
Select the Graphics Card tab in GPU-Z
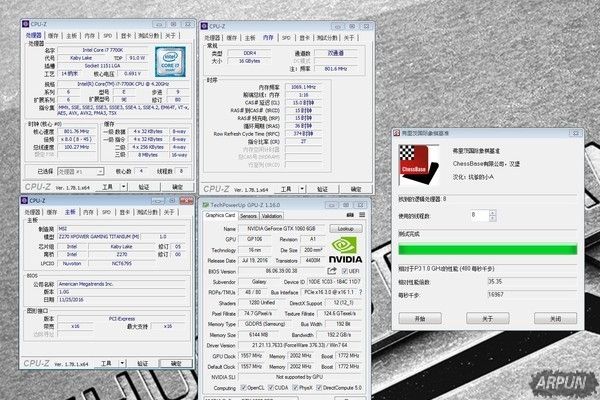220,215
